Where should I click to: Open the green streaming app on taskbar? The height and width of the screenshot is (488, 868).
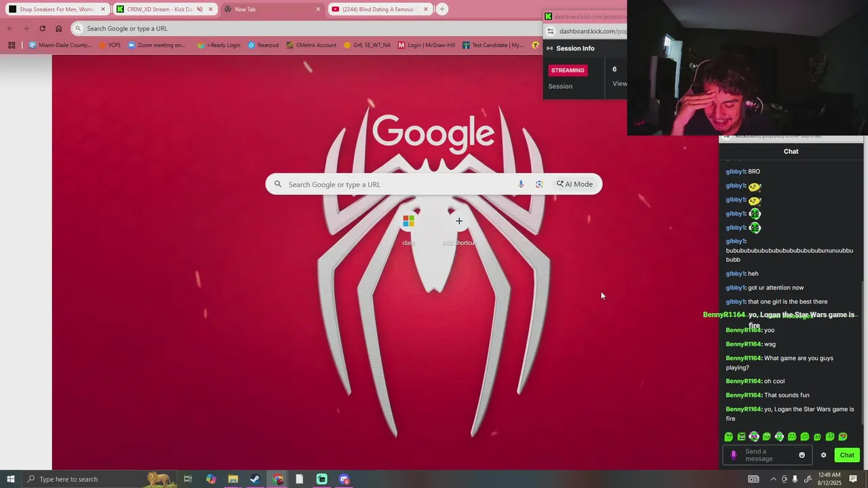[322, 479]
